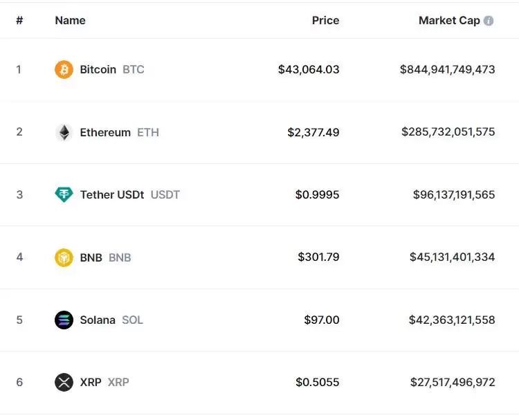Sort by Market Cap column header
Image resolution: width=519 pixels, height=420 pixels.
448,20
